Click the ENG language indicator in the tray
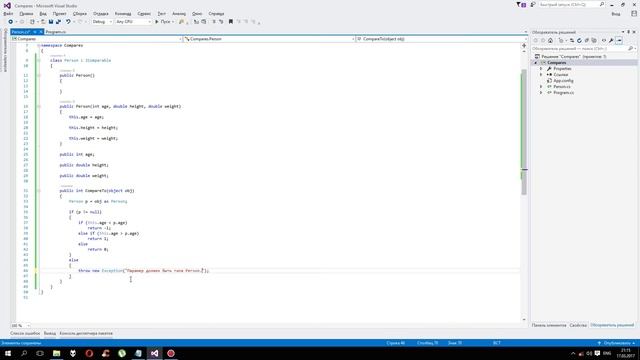The width and height of the screenshot is (640, 360). pos(607,353)
